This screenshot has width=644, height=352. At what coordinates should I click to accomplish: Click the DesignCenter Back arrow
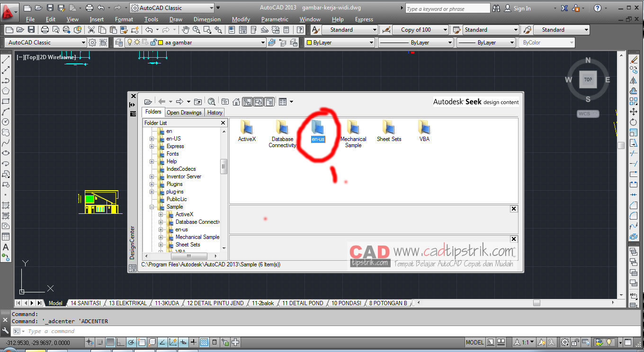click(x=162, y=102)
